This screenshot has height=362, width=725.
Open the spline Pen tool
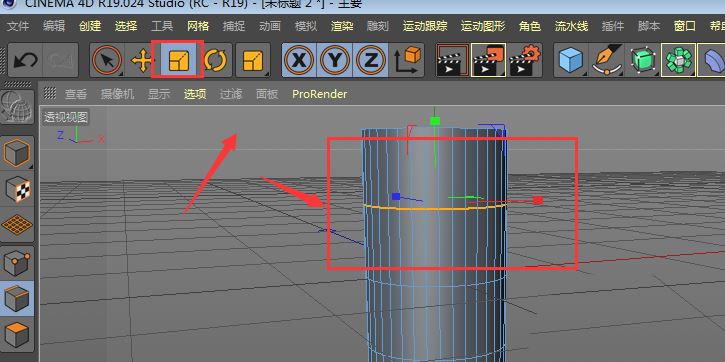point(607,61)
